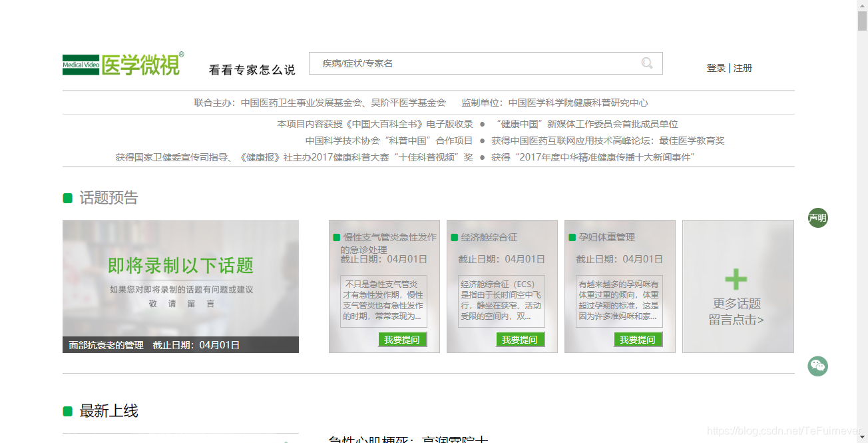868x443 pixels.
Task: Click 我要提问 on 慢性支气管炎急性发作 card
Action: pos(403,339)
